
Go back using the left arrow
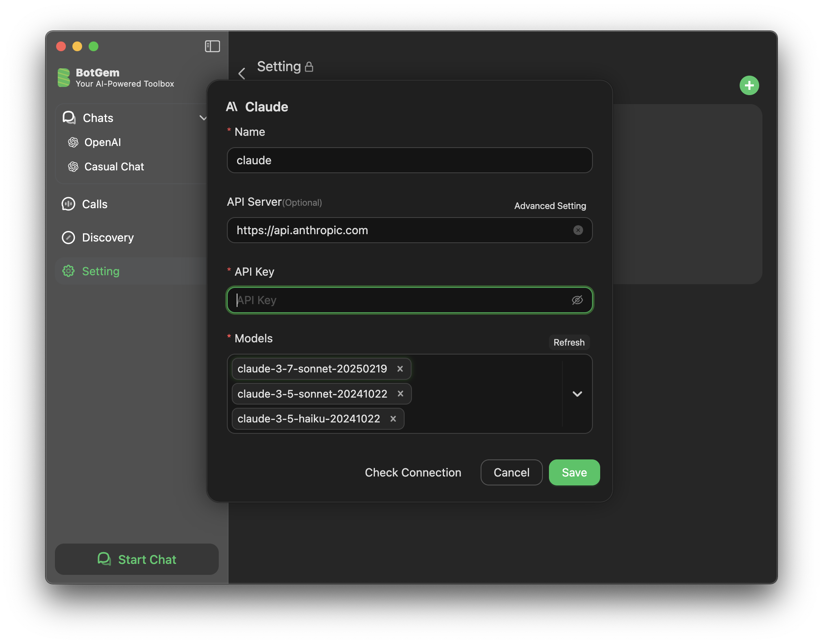(x=242, y=74)
